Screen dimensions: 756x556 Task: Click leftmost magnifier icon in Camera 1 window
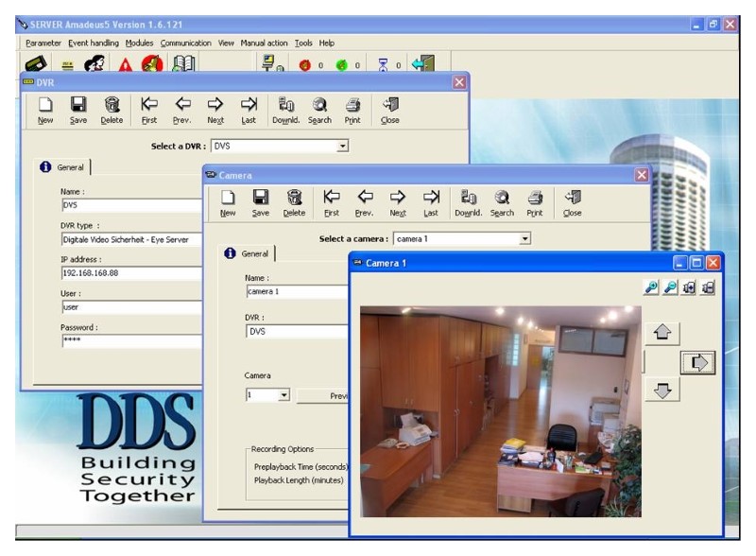651,287
